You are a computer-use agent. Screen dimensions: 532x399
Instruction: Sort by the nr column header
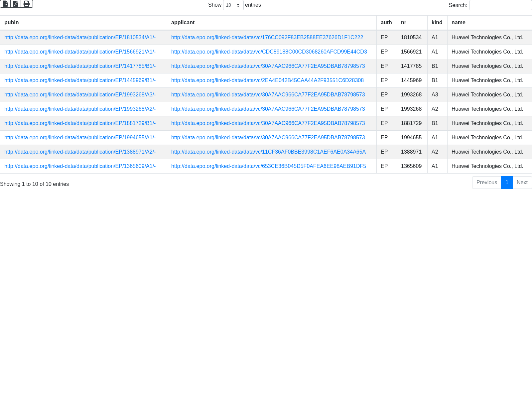pos(404,23)
